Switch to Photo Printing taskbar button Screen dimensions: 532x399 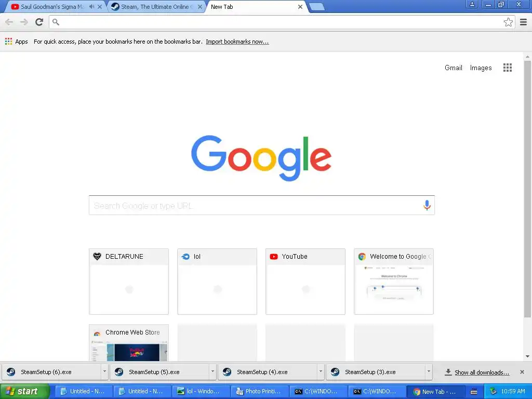[259, 391]
